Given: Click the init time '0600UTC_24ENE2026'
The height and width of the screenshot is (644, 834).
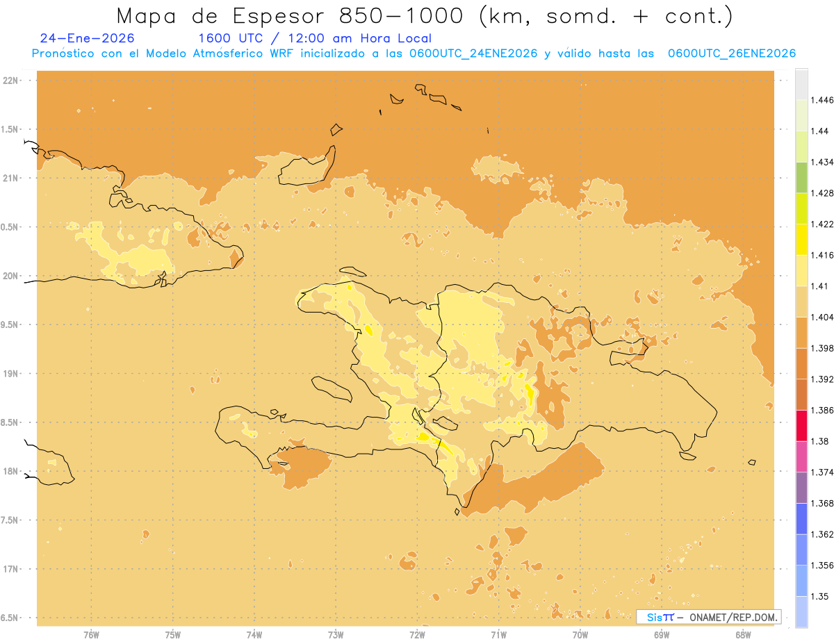Looking at the screenshot, I should pos(474,53).
